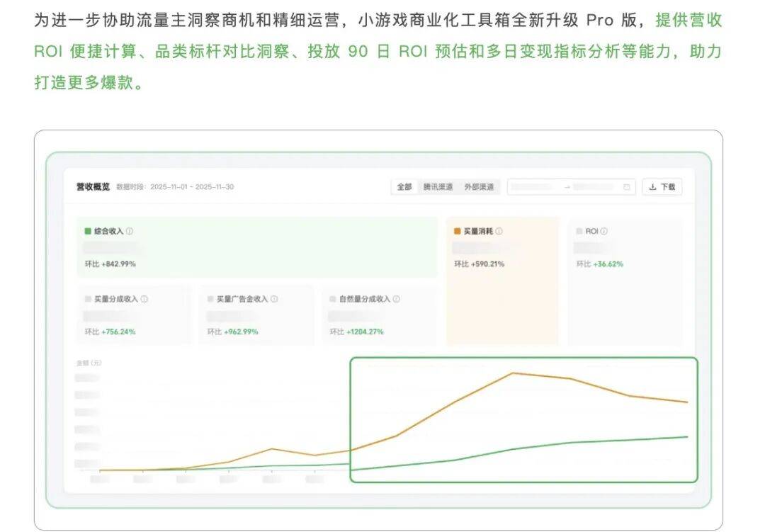The image size is (765, 532).
Task: Toggle the 买量广告金收入 series checkbox
Action: (x=210, y=299)
